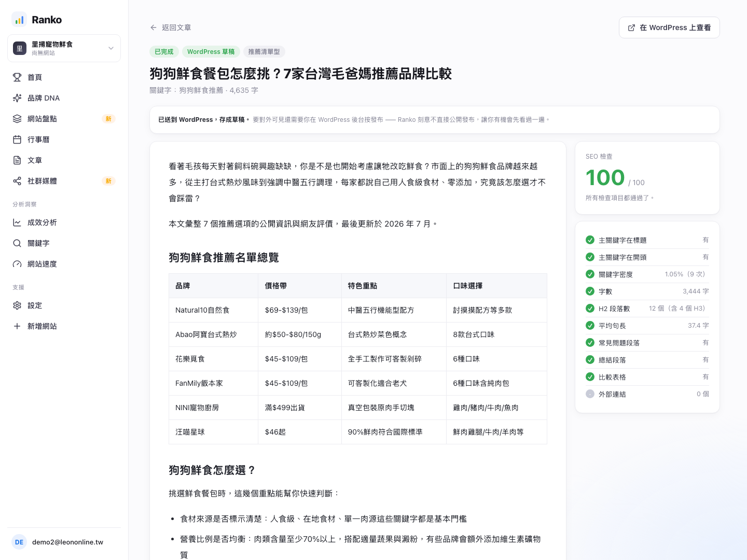Click the 已完成 status badge
The height and width of the screenshot is (560, 747).
(x=164, y=52)
